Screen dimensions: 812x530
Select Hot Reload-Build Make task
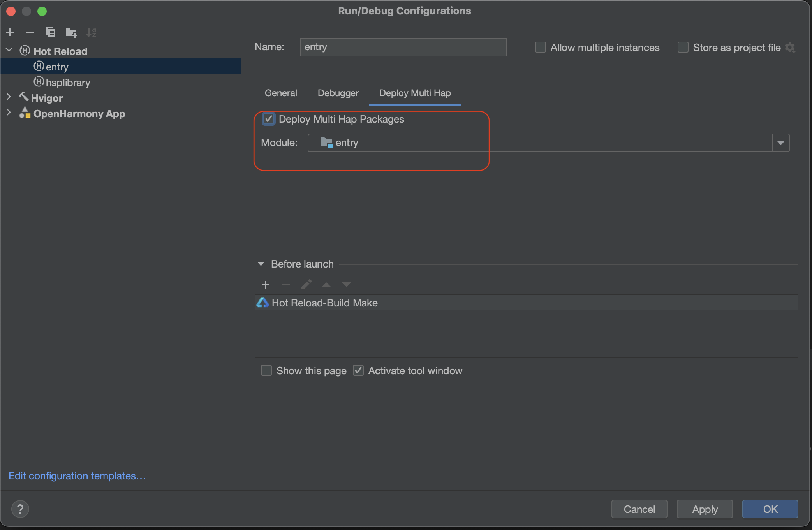(324, 303)
